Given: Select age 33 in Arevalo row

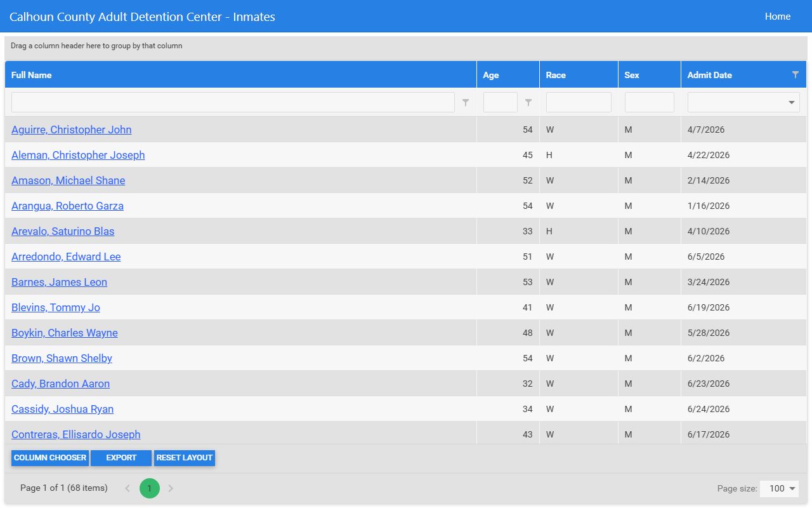Looking at the screenshot, I should point(508,231).
